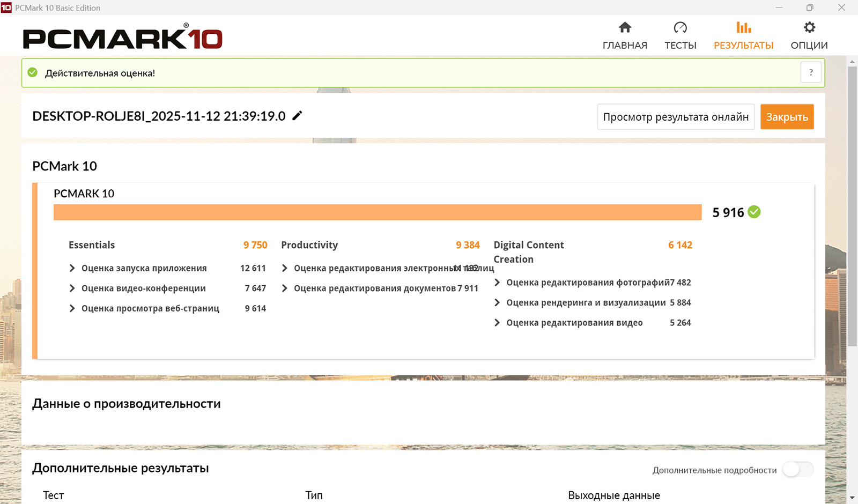Expand Оценка рендеринга и визуализации
Screen dimensions: 858x504
497,303
